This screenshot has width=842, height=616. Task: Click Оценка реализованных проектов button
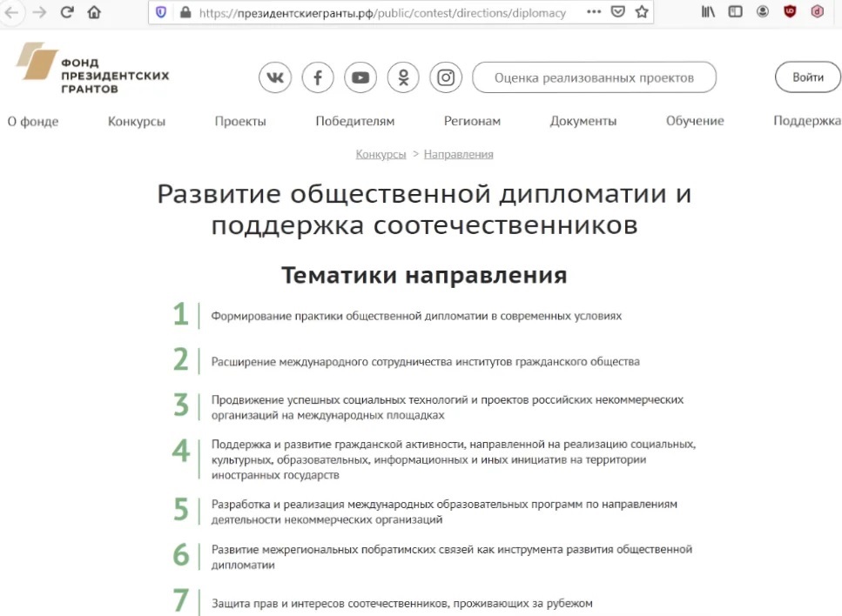594,77
